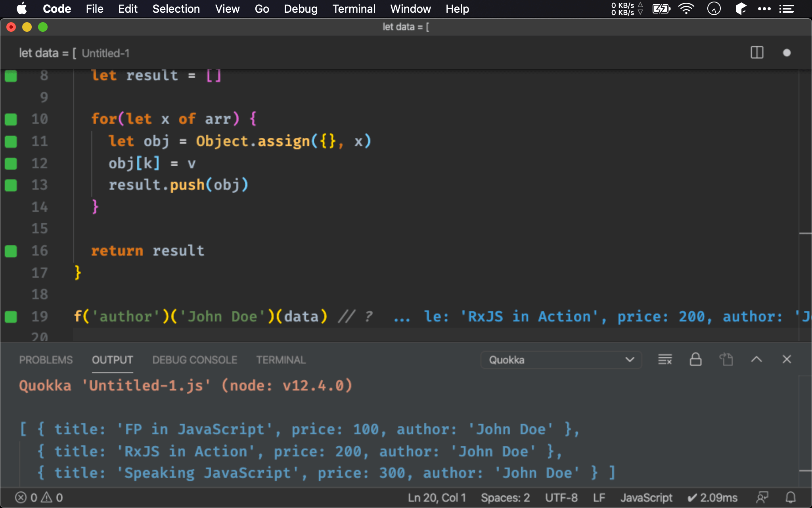Click on 'Object.assign' in line 11
The image size is (812, 508).
click(253, 141)
